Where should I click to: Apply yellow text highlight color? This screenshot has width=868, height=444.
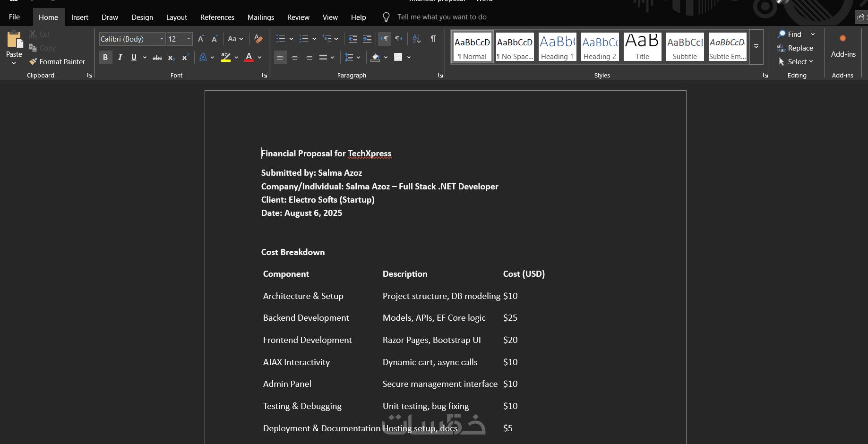point(226,58)
